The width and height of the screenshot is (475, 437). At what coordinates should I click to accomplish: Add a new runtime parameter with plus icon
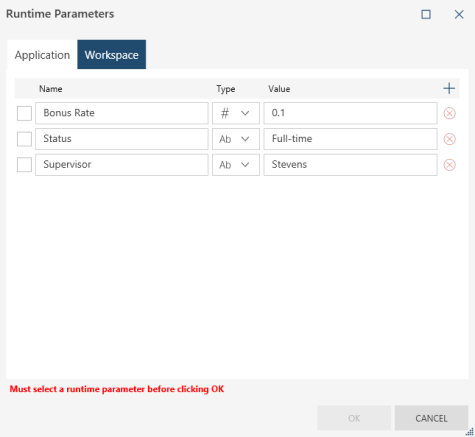pos(449,88)
